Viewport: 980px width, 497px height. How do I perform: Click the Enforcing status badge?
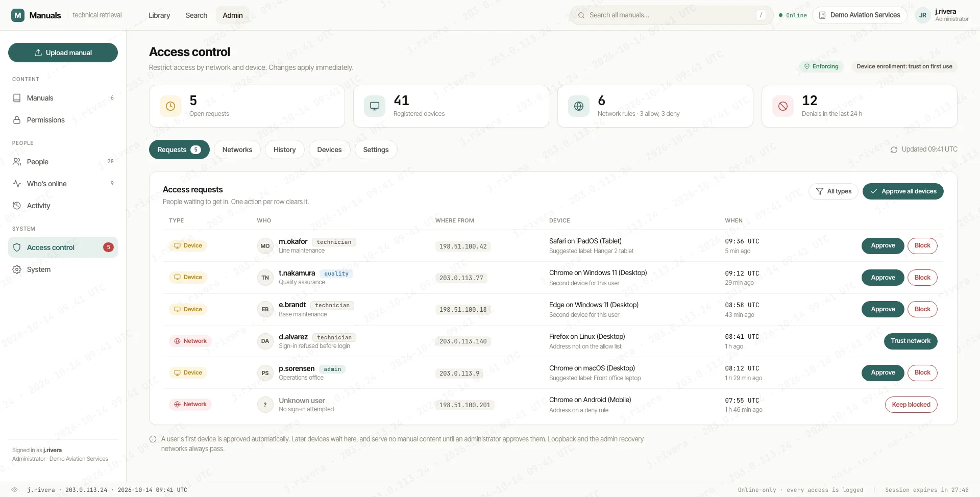click(x=821, y=66)
